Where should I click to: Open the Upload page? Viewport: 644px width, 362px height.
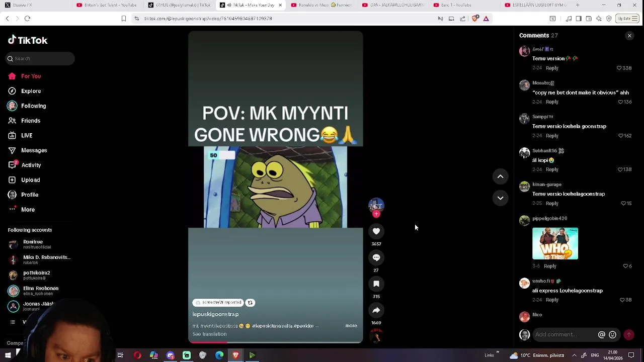tap(24, 180)
